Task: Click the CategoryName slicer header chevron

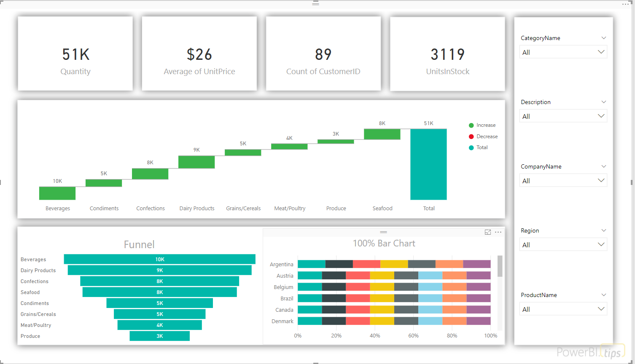Action: click(x=603, y=38)
